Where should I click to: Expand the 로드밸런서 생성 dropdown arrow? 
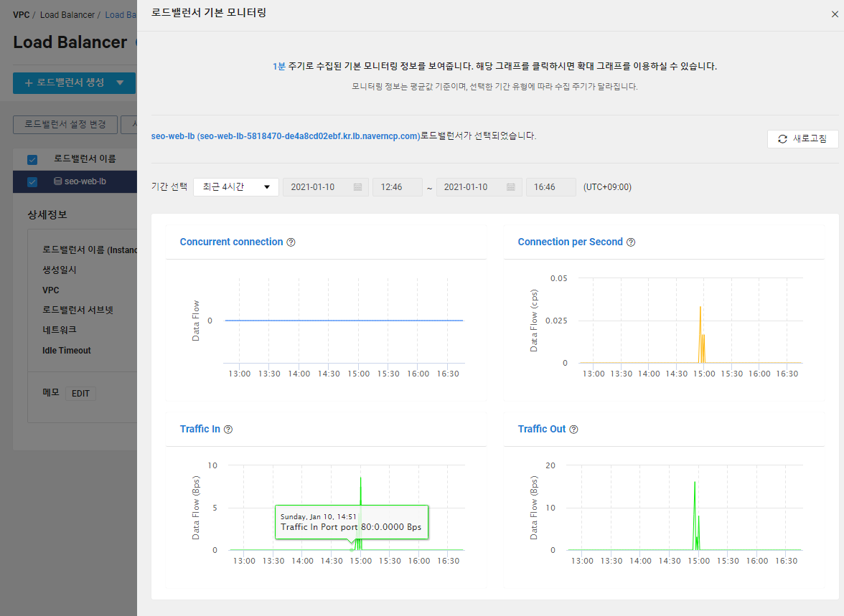pos(120,83)
